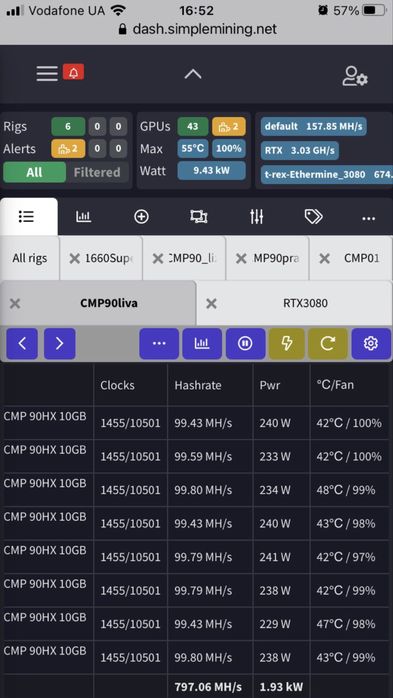
Task: Select the 47°C / 98% temperature cell
Action: pos(346,624)
